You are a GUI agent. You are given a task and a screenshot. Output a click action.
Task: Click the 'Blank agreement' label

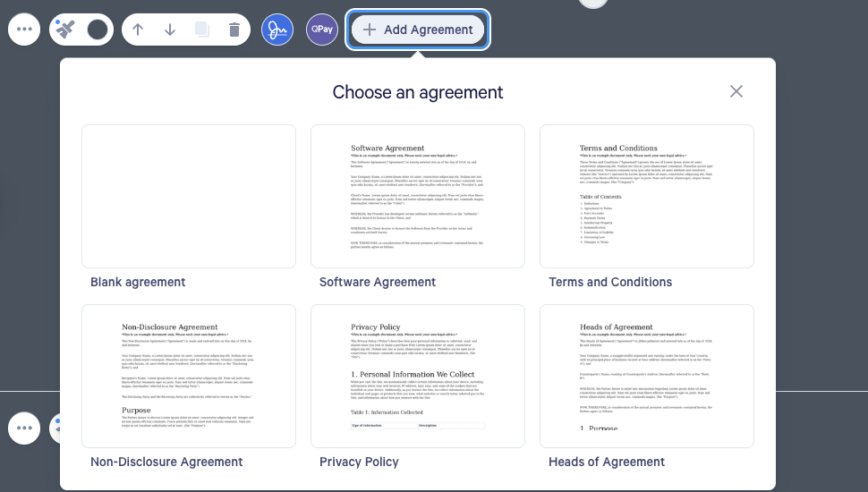[138, 283]
